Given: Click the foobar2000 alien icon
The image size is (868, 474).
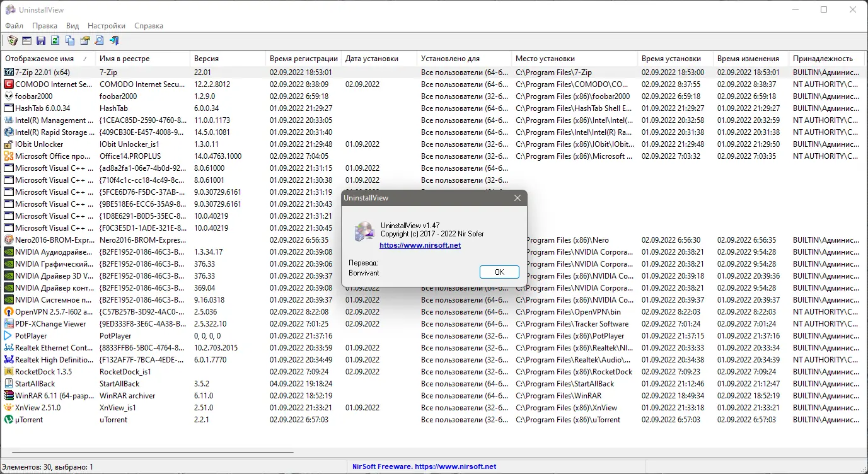Looking at the screenshot, I should pos(9,96).
